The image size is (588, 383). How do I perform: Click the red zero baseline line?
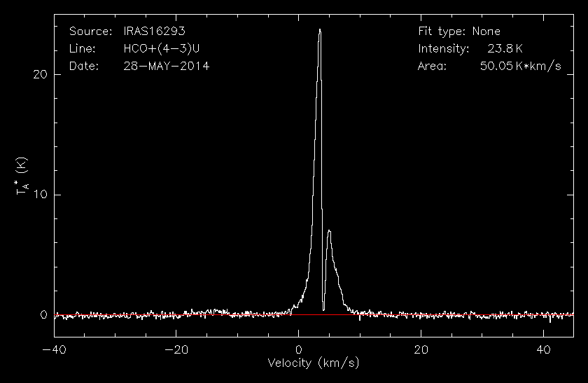point(314,314)
